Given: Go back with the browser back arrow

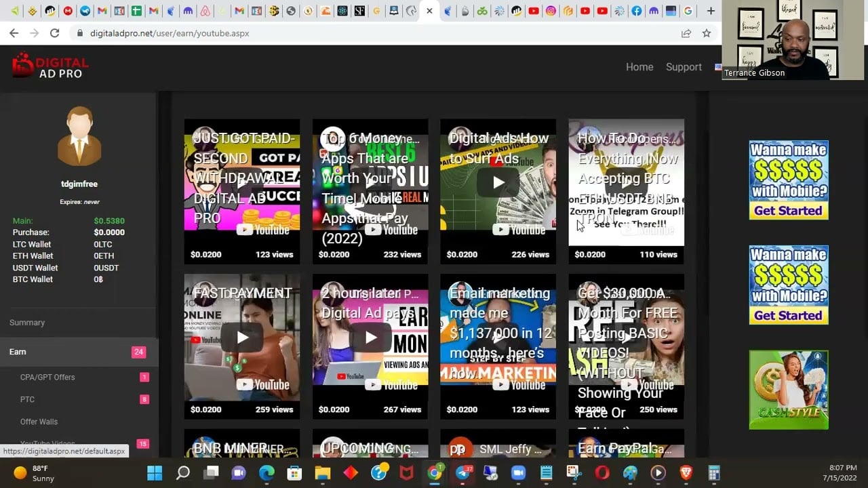Looking at the screenshot, I should [x=14, y=33].
